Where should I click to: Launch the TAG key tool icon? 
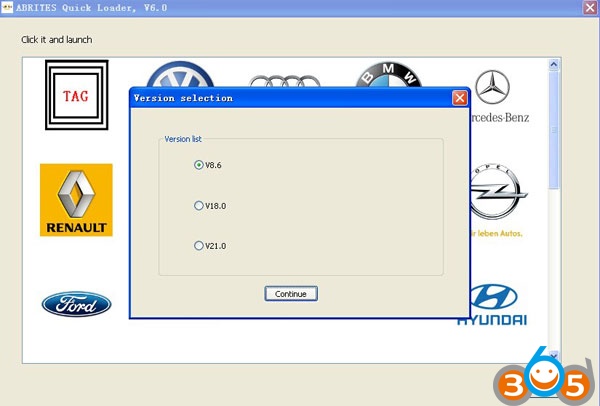(76, 95)
